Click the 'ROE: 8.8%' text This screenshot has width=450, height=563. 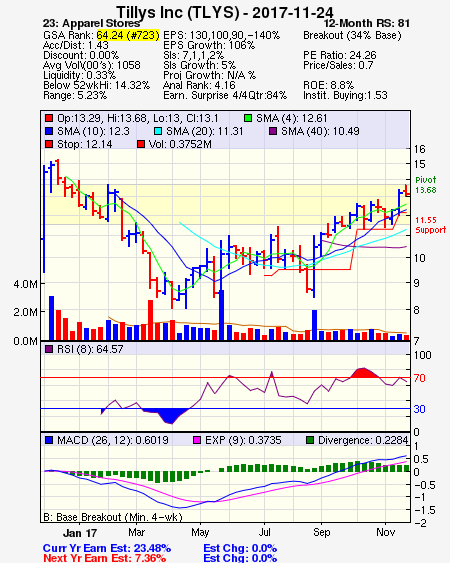point(329,85)
